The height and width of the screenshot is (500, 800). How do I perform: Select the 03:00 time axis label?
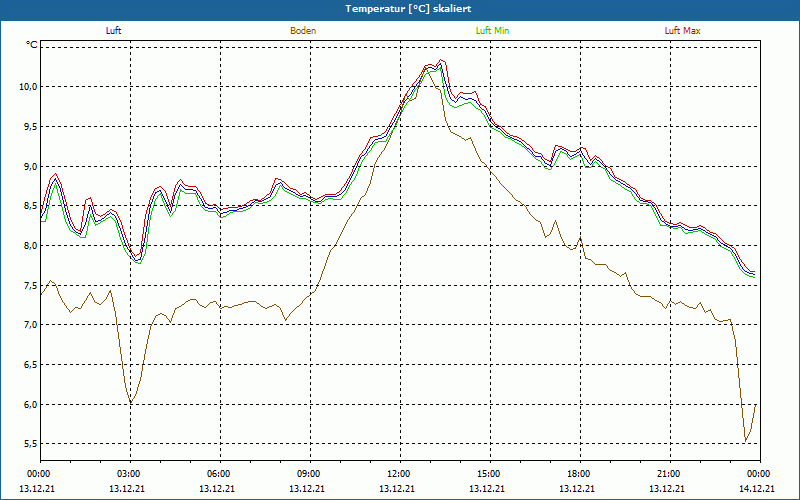pos(131,474)
